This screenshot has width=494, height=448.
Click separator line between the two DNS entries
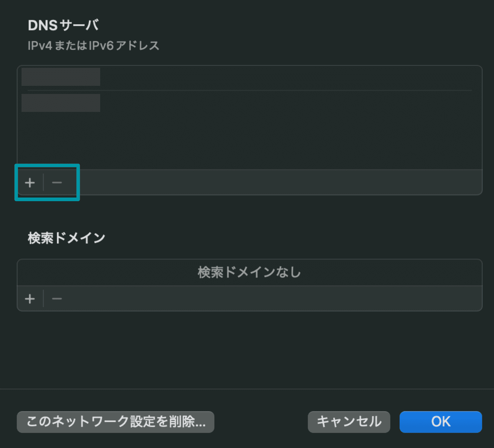249,90
